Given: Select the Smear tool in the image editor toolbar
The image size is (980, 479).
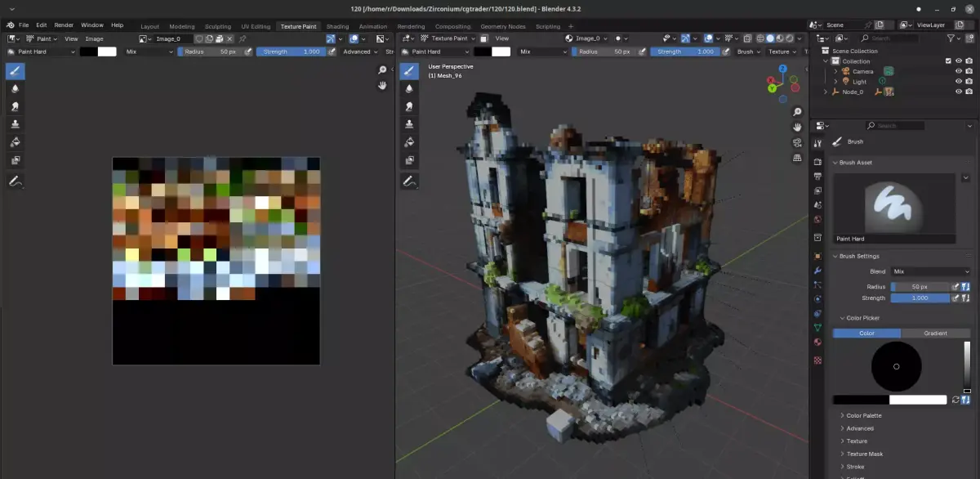Looking at the screenshot, I should coord(15,107).
